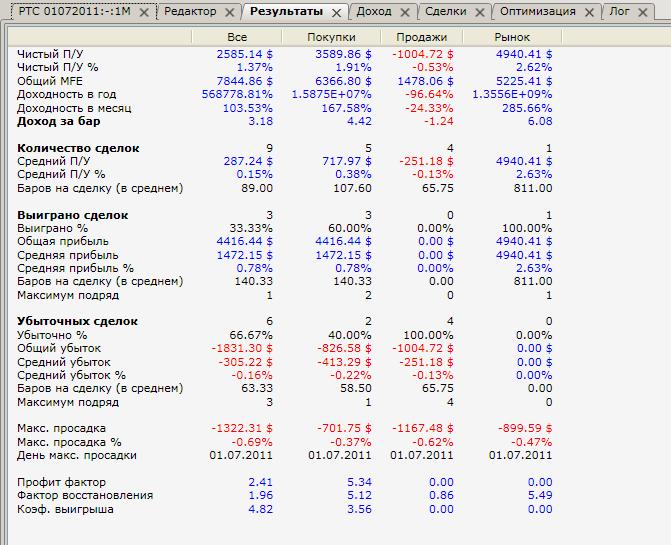Click the red value -899.59 $
Viewport: 671px width, 545px height.
coord(525,428)
